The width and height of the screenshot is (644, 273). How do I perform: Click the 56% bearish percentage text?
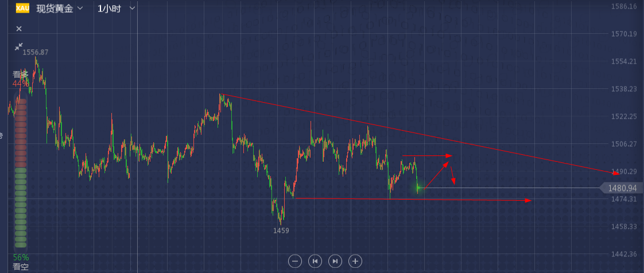coord(21,258)
